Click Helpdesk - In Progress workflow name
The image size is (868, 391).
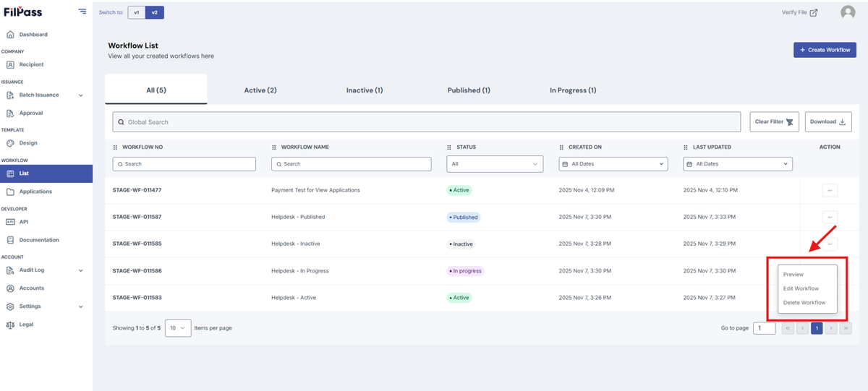(300, 271)
